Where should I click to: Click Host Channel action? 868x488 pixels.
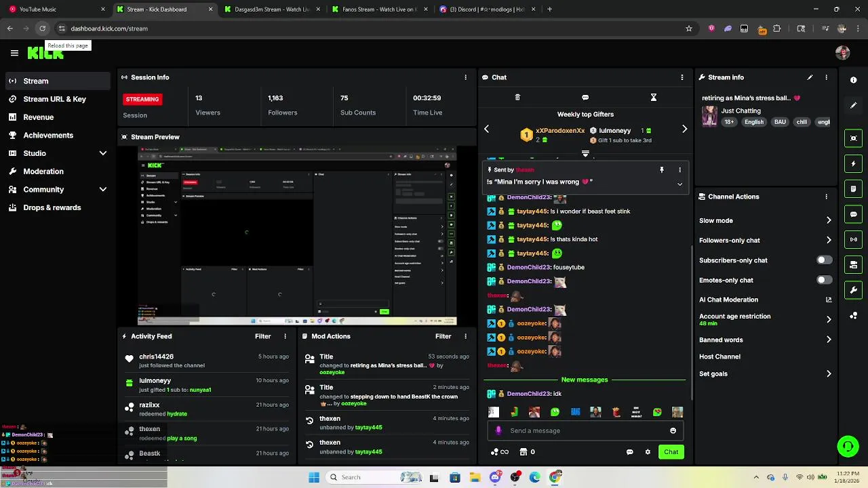tap(719, 357)
